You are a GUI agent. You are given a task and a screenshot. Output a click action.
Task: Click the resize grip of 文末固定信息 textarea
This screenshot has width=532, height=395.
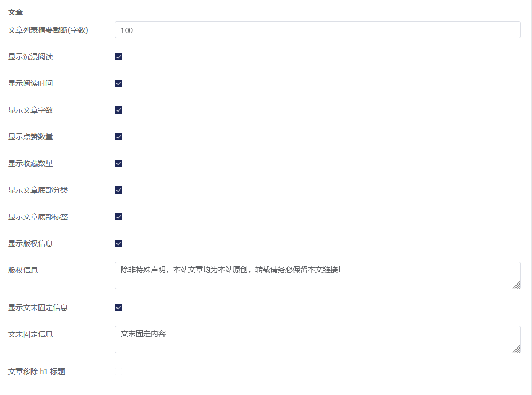(x=517, y=349)
